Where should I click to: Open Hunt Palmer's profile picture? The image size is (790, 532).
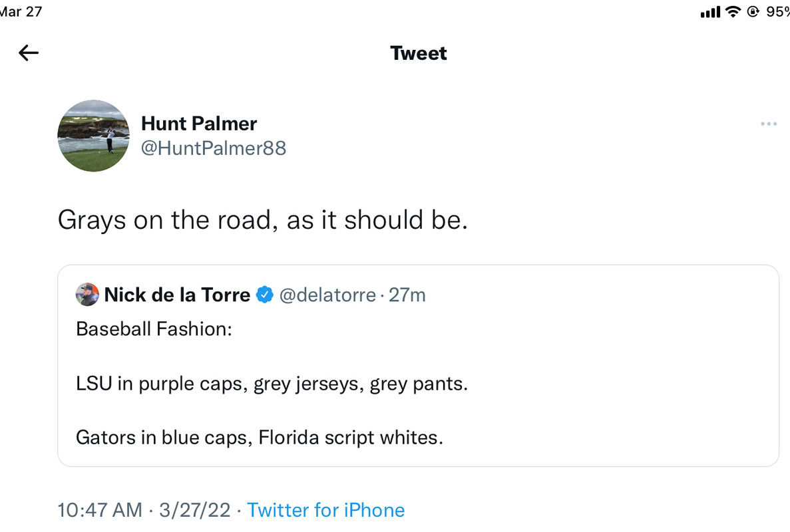[93, 136]
